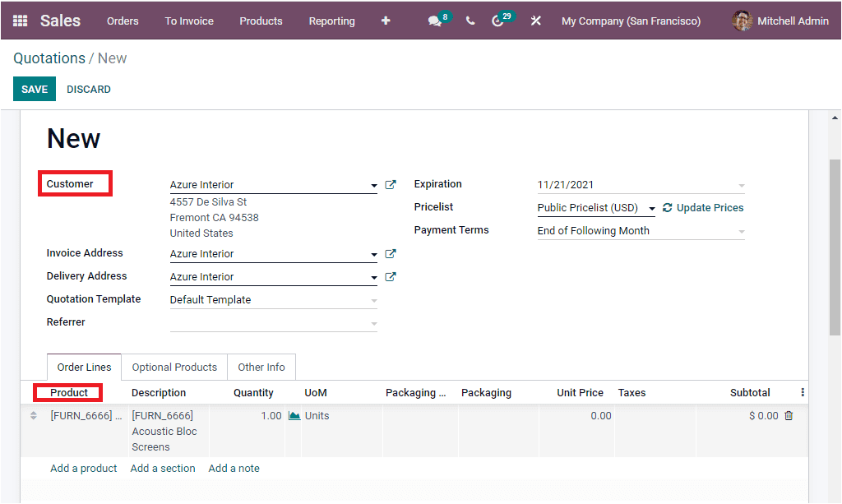Click the Update Prices refresh icon
The width and height of the screenshot is (842, 504).
[669, 207]
